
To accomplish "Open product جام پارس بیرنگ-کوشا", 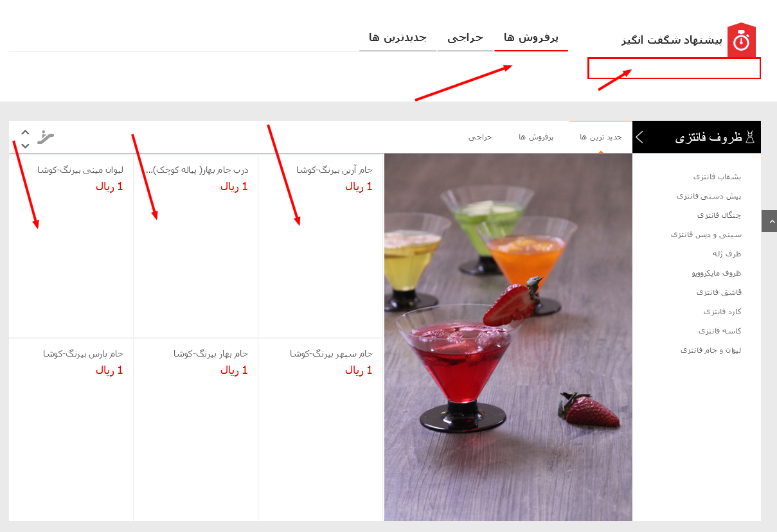I will coord(84,354).
